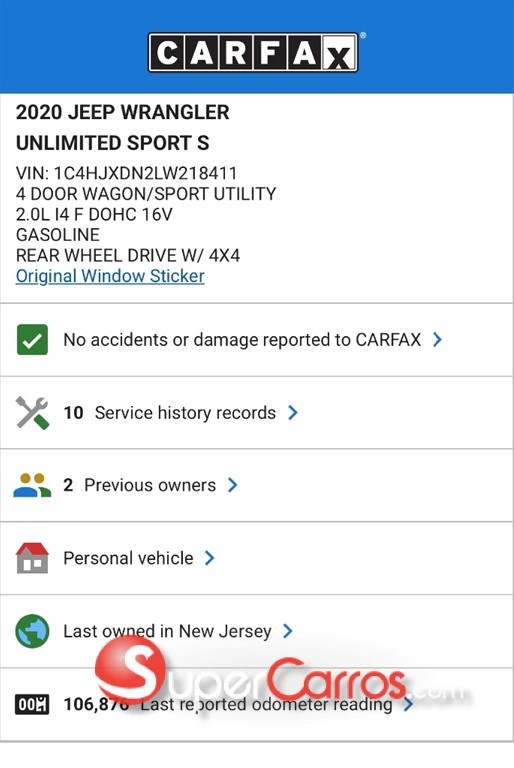Click the previous owners people icon
The image size is (514, 768).
click(32, 485)
